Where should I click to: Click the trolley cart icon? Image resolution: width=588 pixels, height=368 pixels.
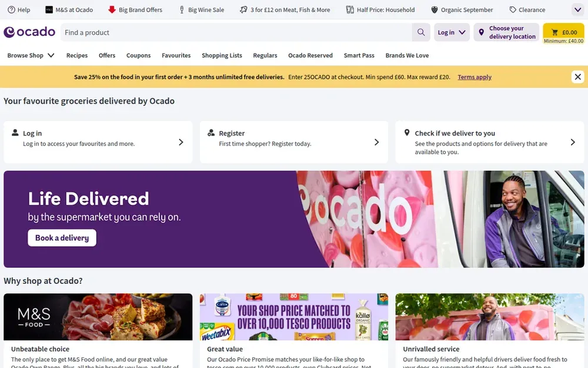point(554,32)
